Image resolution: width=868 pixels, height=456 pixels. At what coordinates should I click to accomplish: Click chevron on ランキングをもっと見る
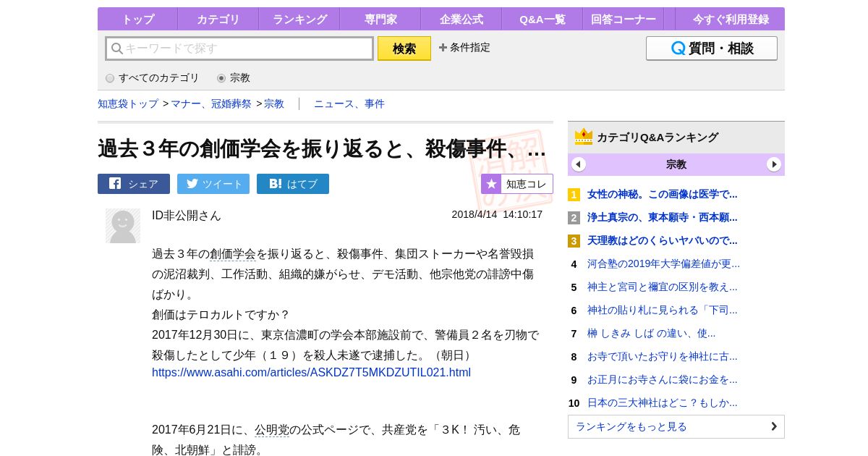pos(773,426)
